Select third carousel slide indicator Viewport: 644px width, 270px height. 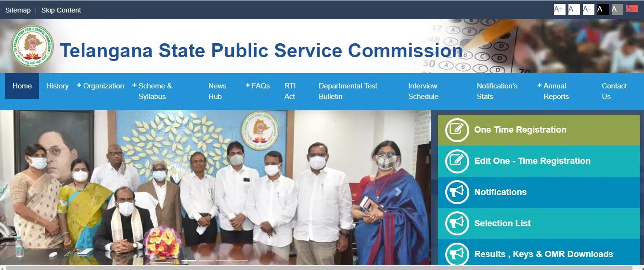point(223,260)
